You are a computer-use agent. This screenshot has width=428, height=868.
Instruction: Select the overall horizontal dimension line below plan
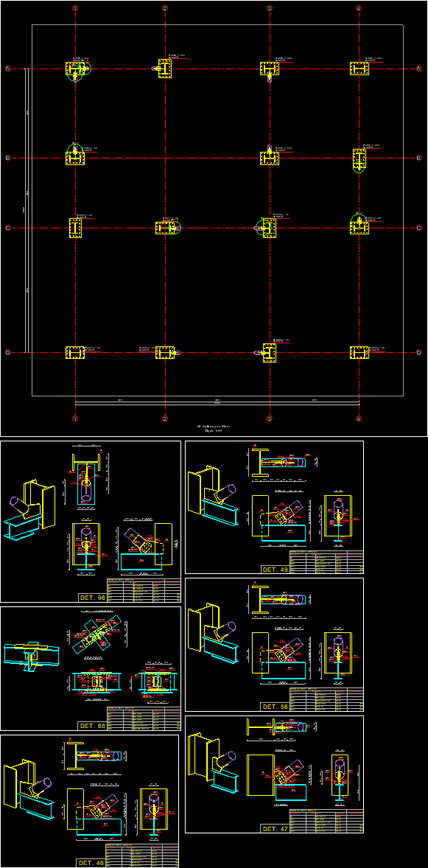(217, 405)
